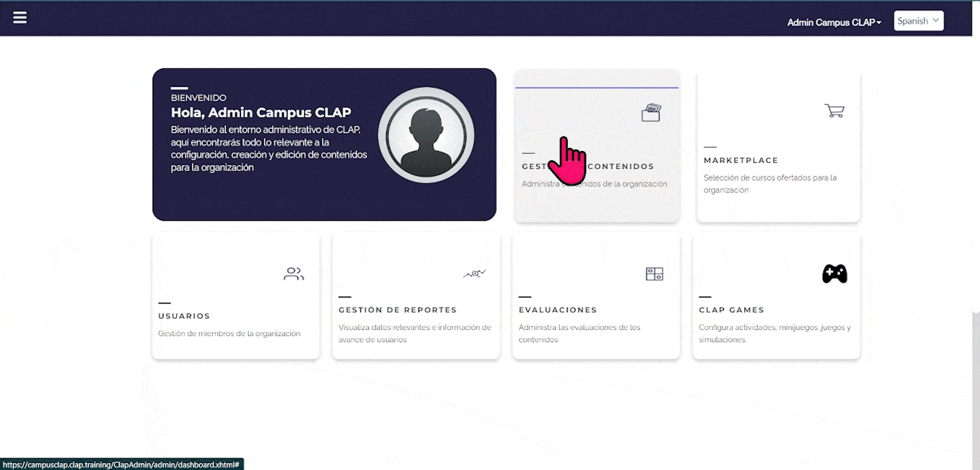Viewport: 980px width, 470px height.
Task: Click the CLAP Games controller icon
Action: (x=835, y=274)
